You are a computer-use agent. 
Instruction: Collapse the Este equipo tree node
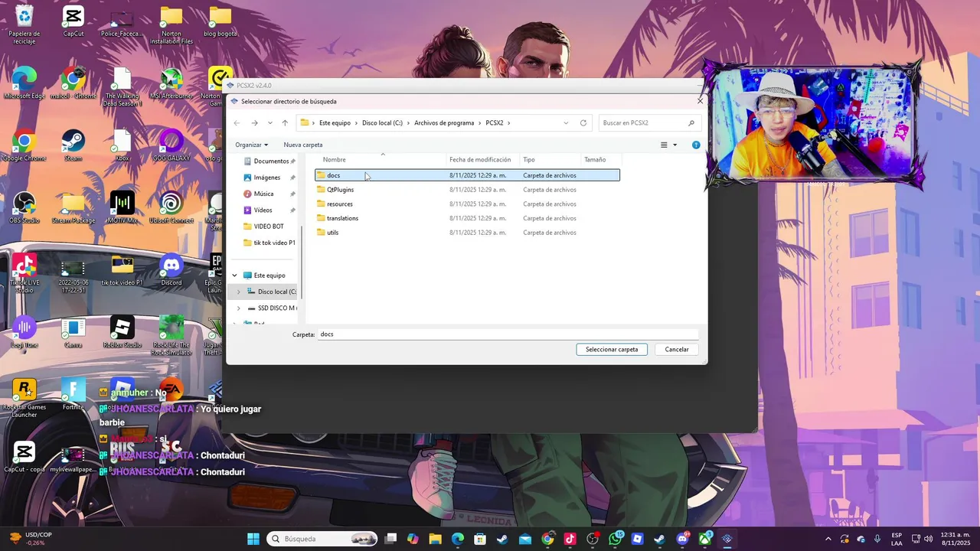[x=234, y=275]
